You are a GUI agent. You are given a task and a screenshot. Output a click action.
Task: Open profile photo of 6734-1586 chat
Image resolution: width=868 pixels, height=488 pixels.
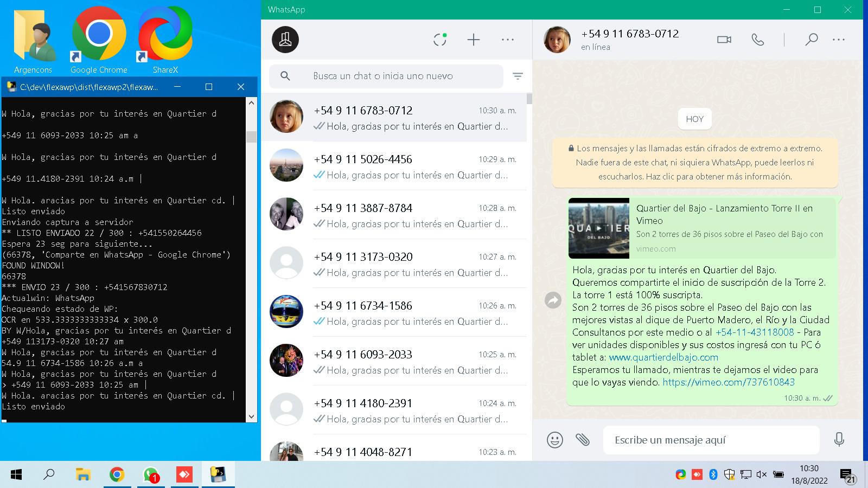click(286, 312)
